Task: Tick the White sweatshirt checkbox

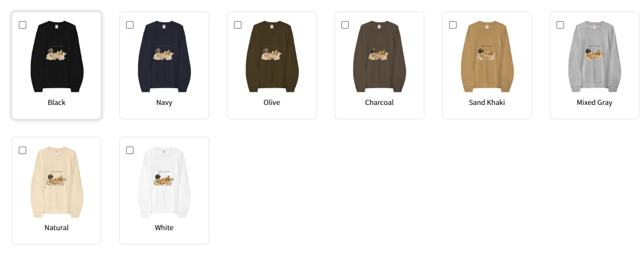Action: [x=130, y=150]
